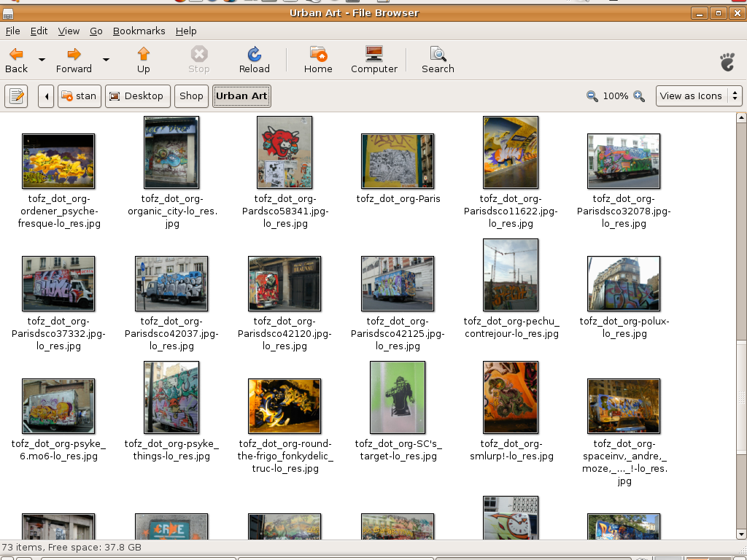Image resolution: width=747 pixels, height=560 pixels.
Task: Zoom in with the magnifier plus icon
Action: pos(639,96)
